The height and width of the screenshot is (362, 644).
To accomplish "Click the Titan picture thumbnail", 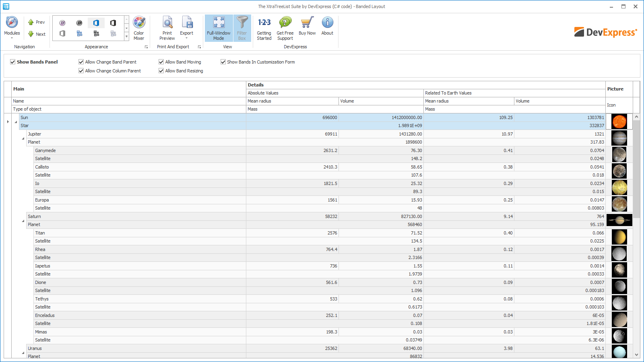I will click(619, 237).
